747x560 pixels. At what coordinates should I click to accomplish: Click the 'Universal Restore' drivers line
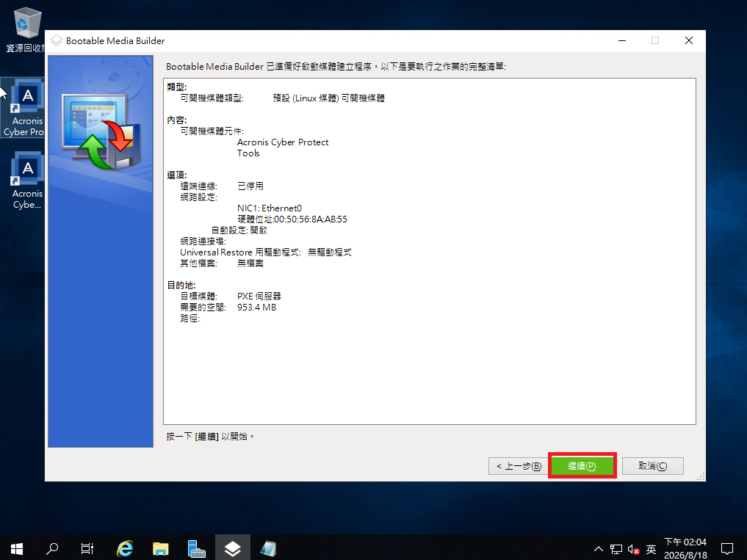(x=265, y=252)
